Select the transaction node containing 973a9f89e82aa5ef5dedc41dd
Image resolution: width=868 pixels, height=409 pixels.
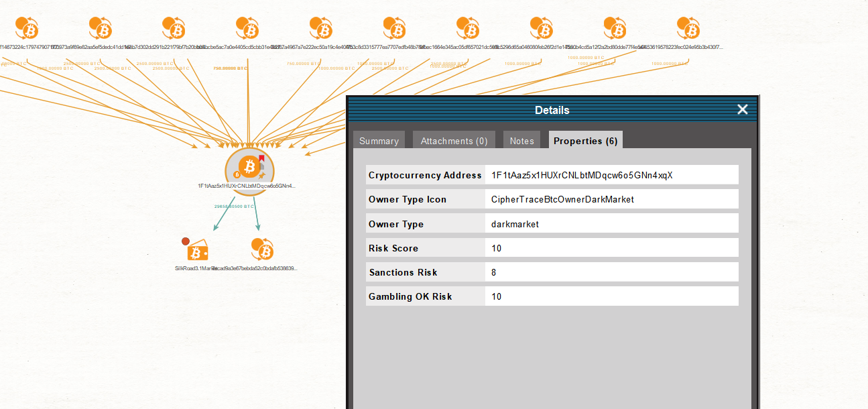[101, 28]
